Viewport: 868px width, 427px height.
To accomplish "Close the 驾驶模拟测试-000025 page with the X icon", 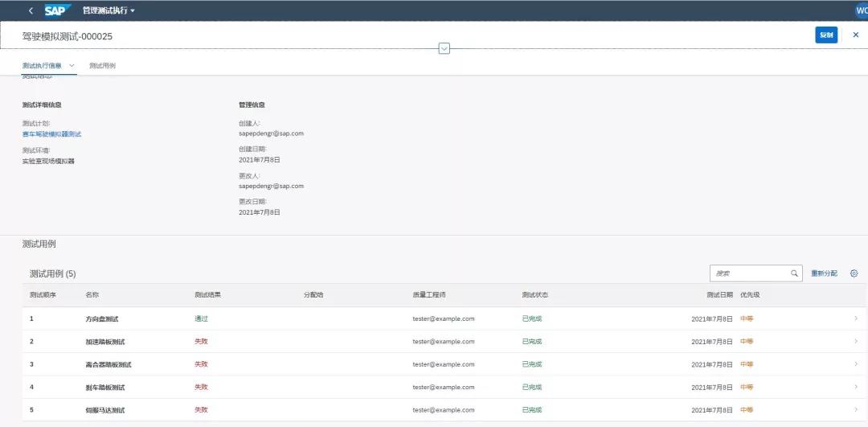I will pos(855,35).
